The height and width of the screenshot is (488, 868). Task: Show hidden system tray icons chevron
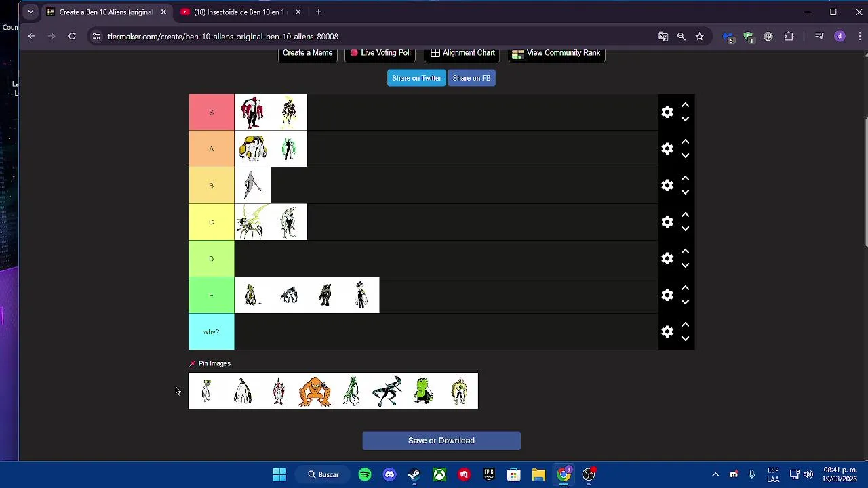point(715,474)
